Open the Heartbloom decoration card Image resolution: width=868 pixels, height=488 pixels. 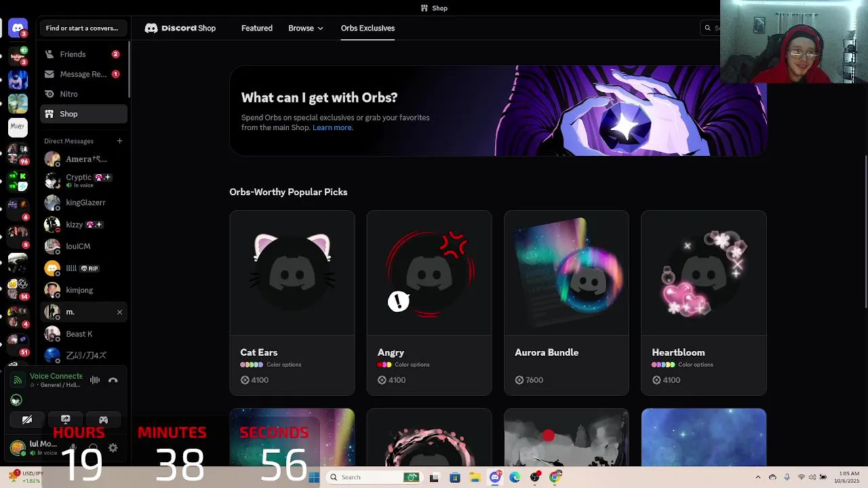(x=704, y=303)
